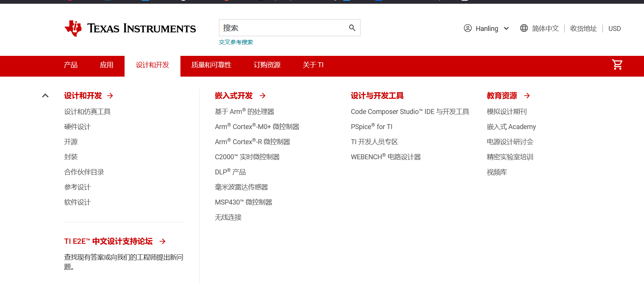Change currency via USD
The height and width of the screenshot is (297, 644).
615,29
